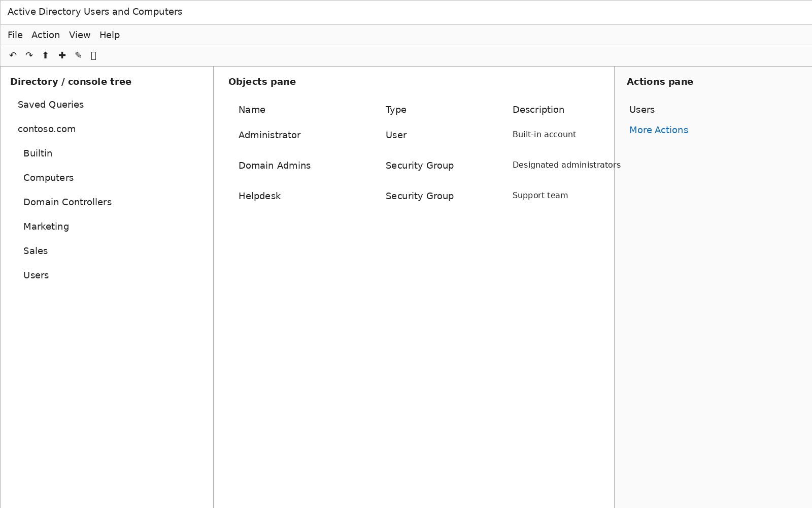Select the contoso.com domain node
Image resolution: width=812 pixels, height=508 pixels.
pyautogui.click(x=47, y=129)
